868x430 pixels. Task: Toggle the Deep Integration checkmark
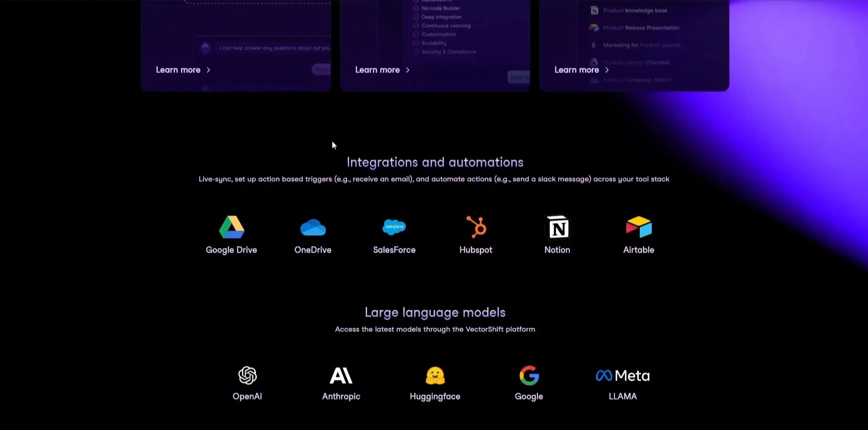coord(416,17)
